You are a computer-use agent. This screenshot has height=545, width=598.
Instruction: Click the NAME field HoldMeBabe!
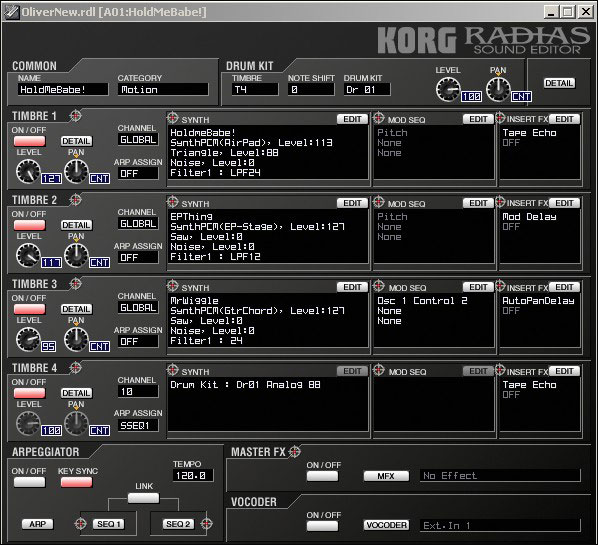63,90
